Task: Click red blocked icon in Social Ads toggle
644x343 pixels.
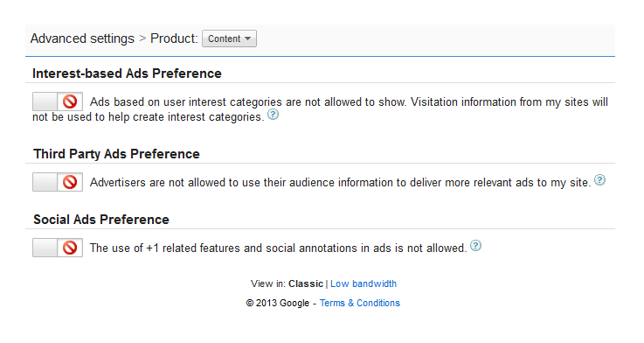Action: coord(70,248)
